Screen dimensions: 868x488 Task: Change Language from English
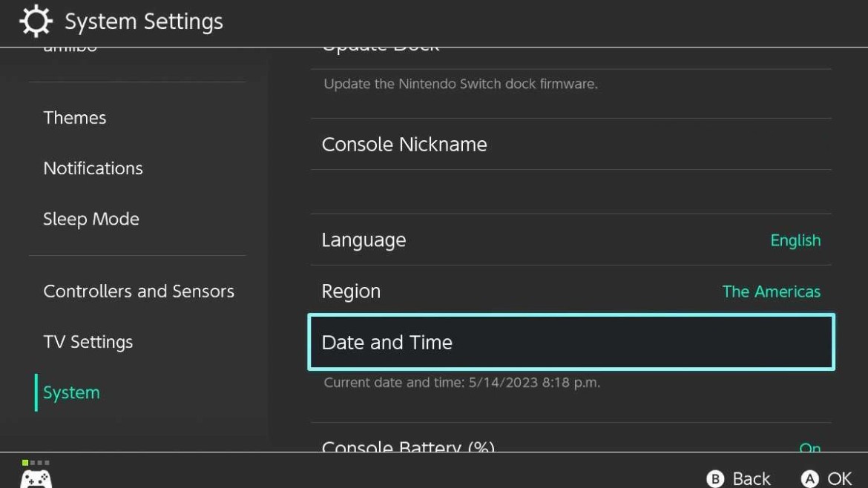point(795,240)
